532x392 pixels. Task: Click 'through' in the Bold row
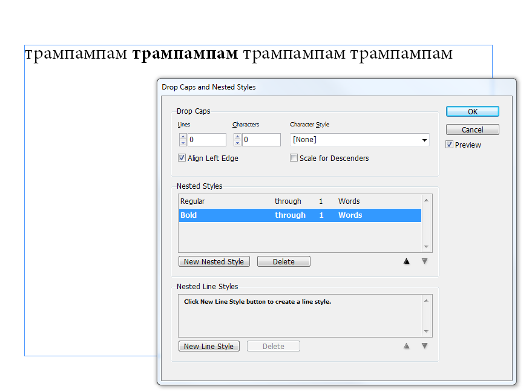pos(290,215)
